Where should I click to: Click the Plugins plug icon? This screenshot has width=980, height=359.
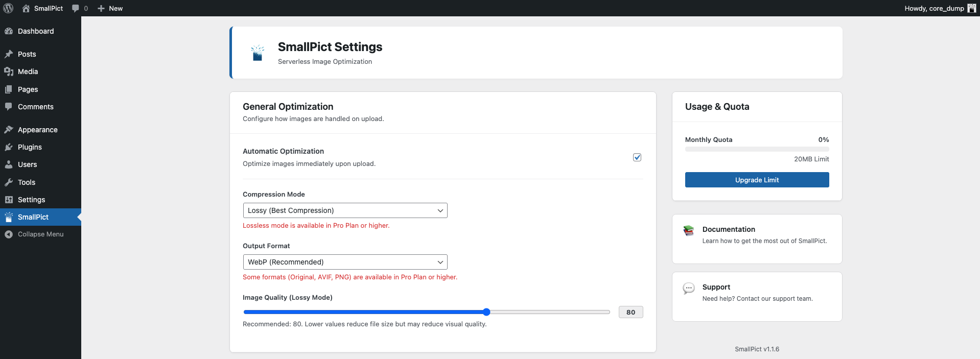coord(9,147)
